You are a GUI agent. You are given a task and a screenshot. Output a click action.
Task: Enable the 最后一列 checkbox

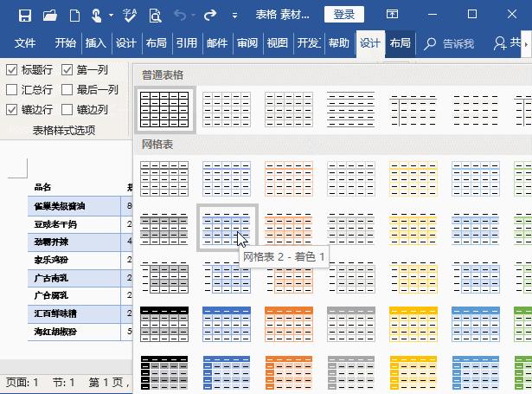coord(67,90)
